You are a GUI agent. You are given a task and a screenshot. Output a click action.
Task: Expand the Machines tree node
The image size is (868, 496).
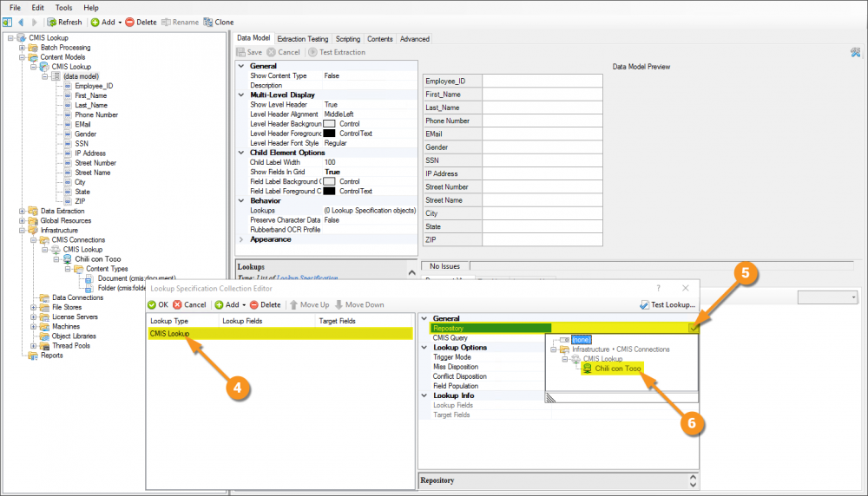(x=33, y=326)
